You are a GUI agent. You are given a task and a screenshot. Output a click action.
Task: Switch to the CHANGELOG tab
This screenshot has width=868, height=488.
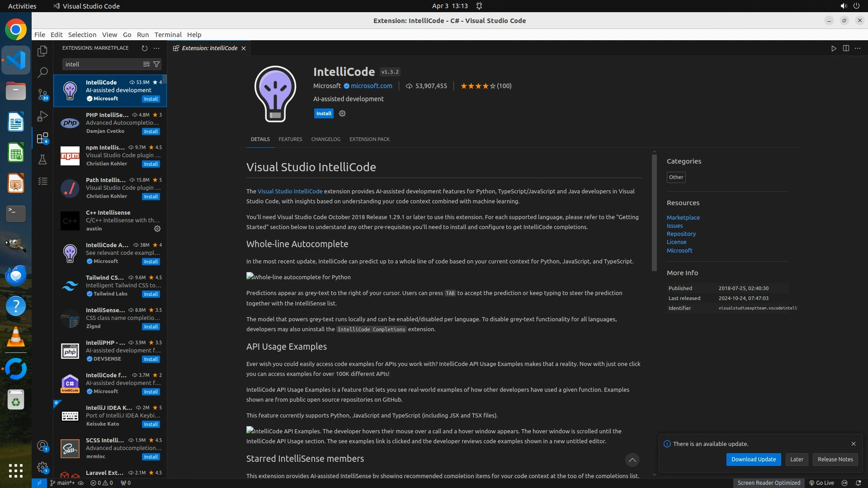click(325, 139)
